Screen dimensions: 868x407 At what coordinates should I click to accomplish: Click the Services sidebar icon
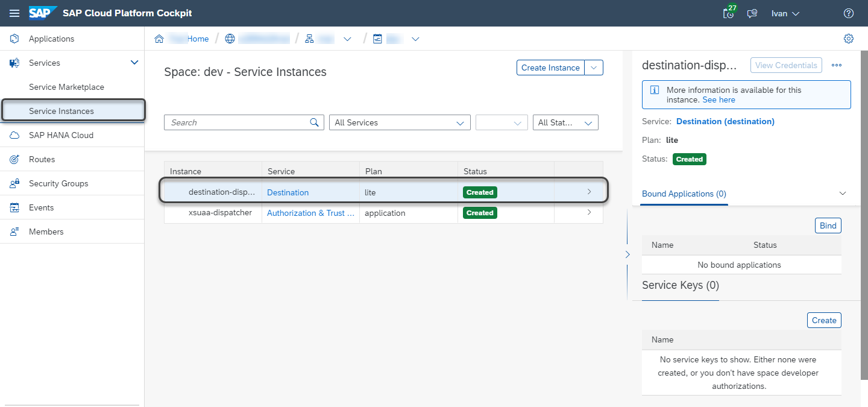tap(14, 63)
